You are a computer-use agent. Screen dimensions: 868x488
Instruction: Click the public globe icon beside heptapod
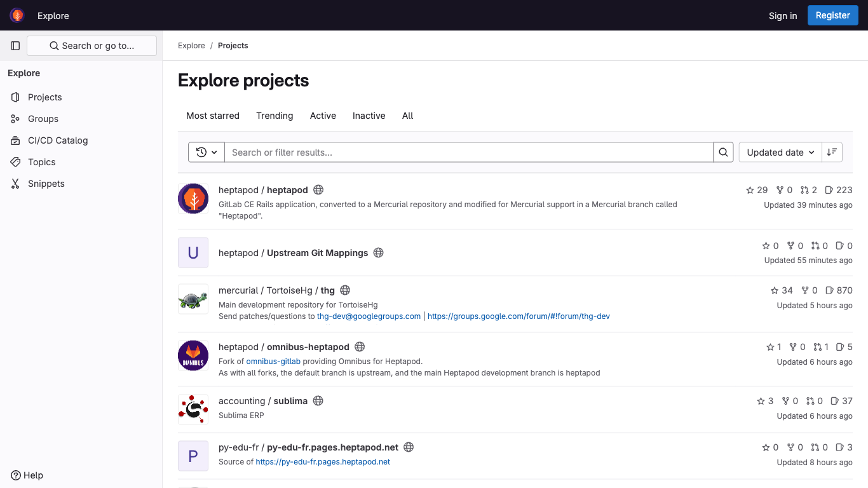click(x=319, y=190)
